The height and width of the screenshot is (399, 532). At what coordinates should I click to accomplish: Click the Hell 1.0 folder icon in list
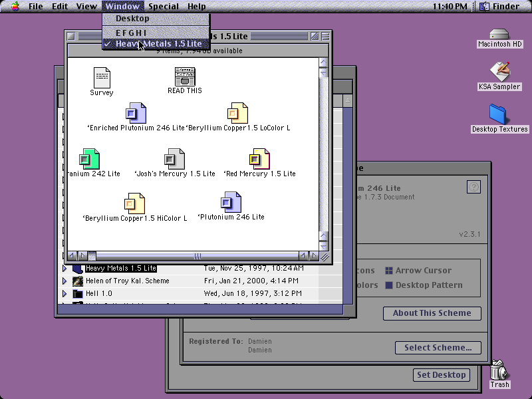[78, 293]
